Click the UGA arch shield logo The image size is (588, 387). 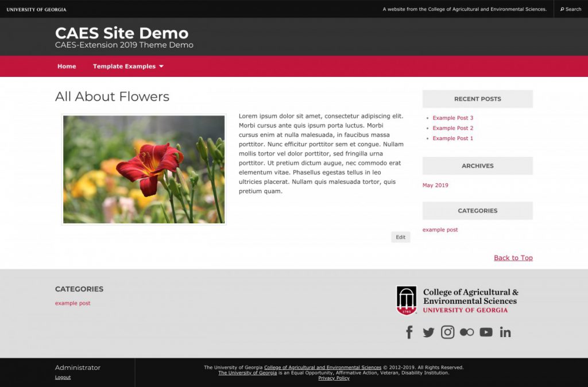(x=407, y=300)
